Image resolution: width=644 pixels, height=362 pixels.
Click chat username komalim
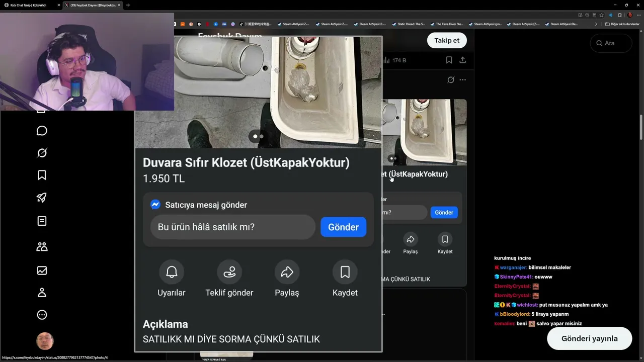click(x=505, y=323)
